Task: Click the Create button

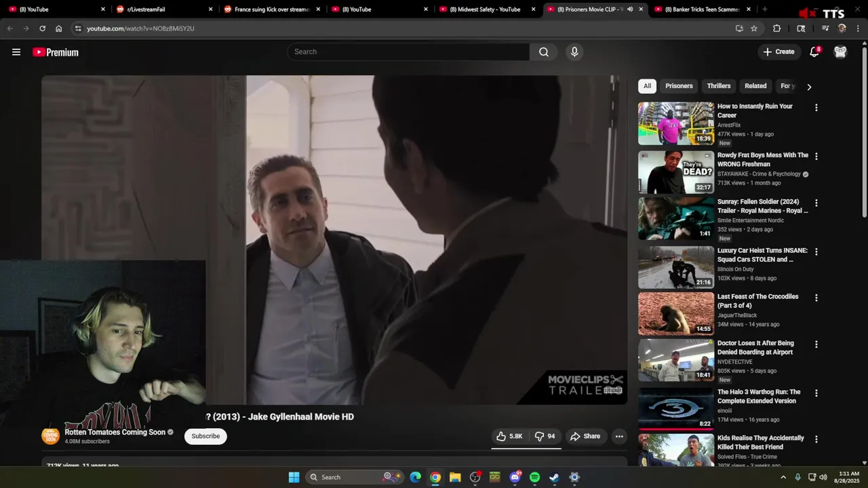Action: (778, 52)
